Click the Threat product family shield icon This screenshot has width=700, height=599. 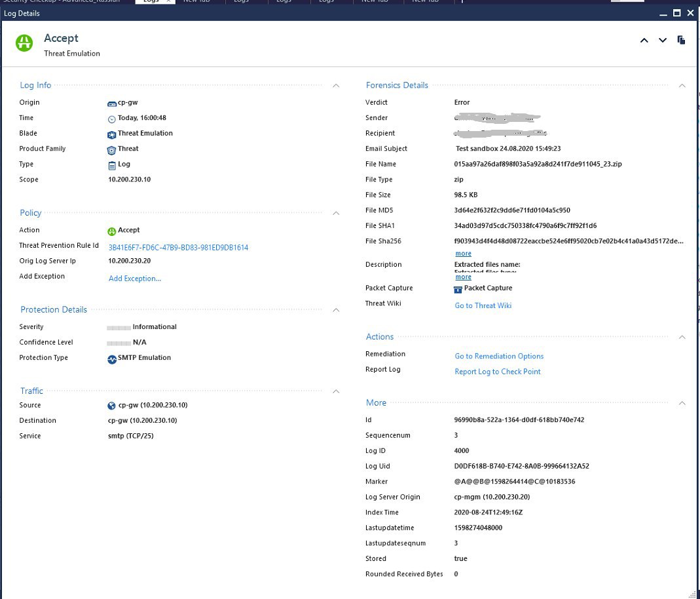[111, 150]
